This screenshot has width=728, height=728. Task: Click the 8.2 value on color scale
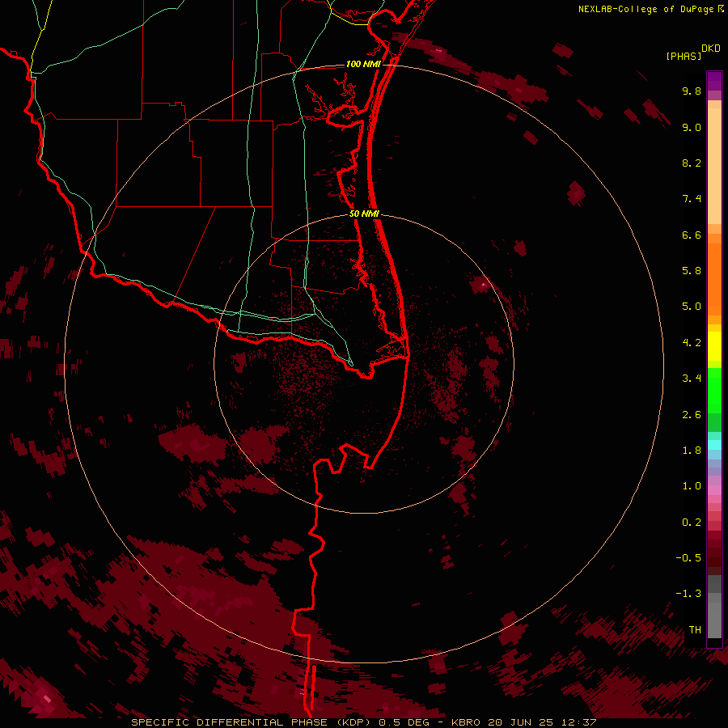pyautogui.click(x=692, y=163)
